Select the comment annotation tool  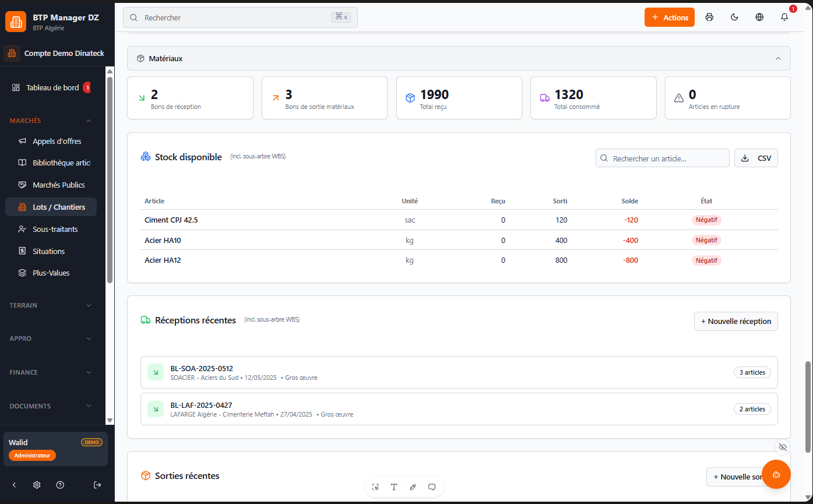click(x=432, y=487)
